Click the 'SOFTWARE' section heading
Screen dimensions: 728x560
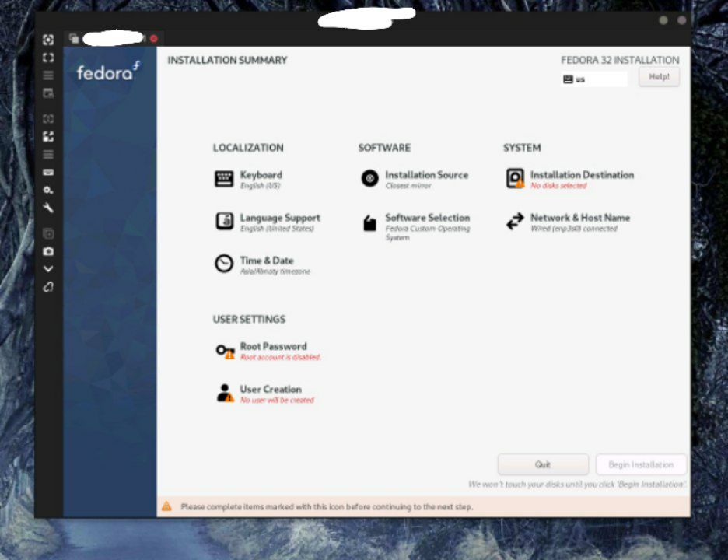coord(384,148)
